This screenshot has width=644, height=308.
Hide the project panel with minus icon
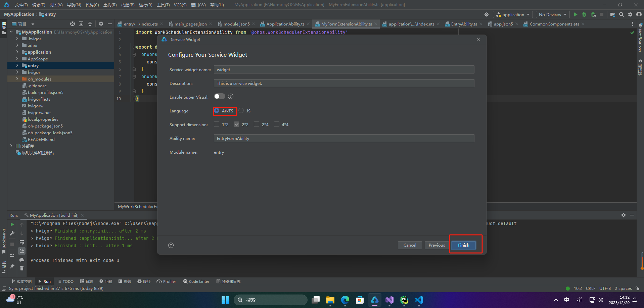tap(109, 24)
